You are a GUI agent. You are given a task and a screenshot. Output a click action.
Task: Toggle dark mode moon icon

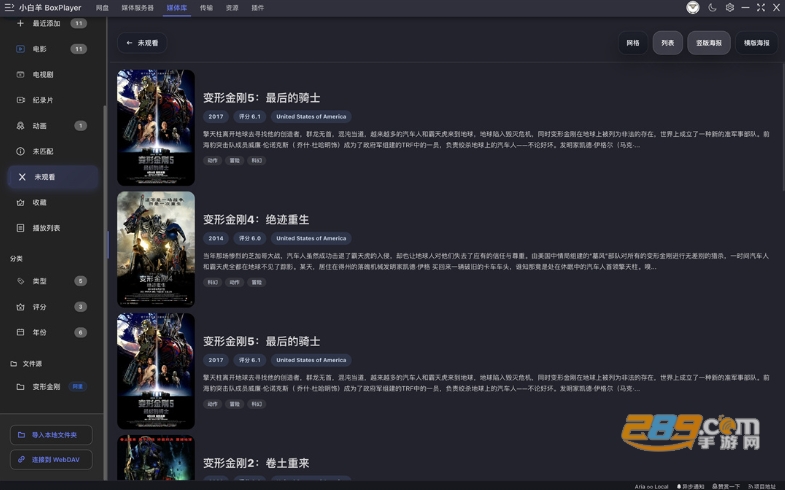pyautogui.click(x=712, y=8)
